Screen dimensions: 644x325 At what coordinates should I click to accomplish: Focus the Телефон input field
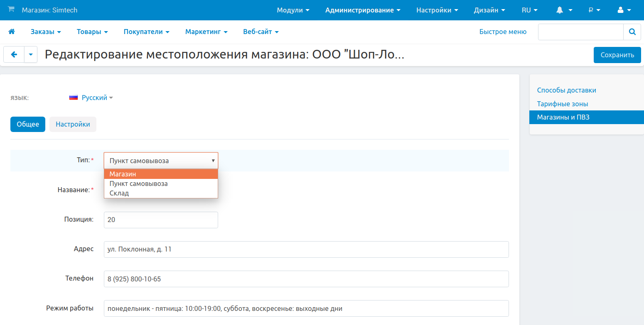pyautogui.click(x=306, y=279)
